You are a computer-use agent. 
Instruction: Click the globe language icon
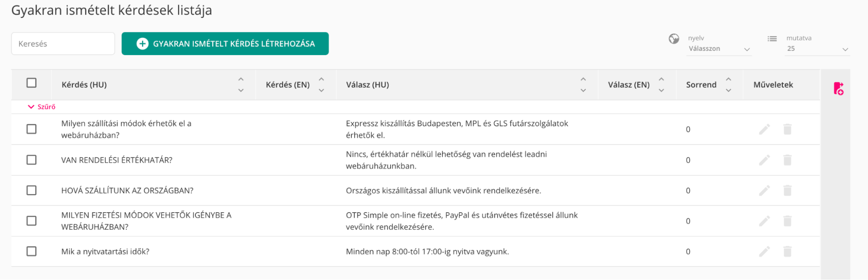pyautogui.click(x=673, y=39)
